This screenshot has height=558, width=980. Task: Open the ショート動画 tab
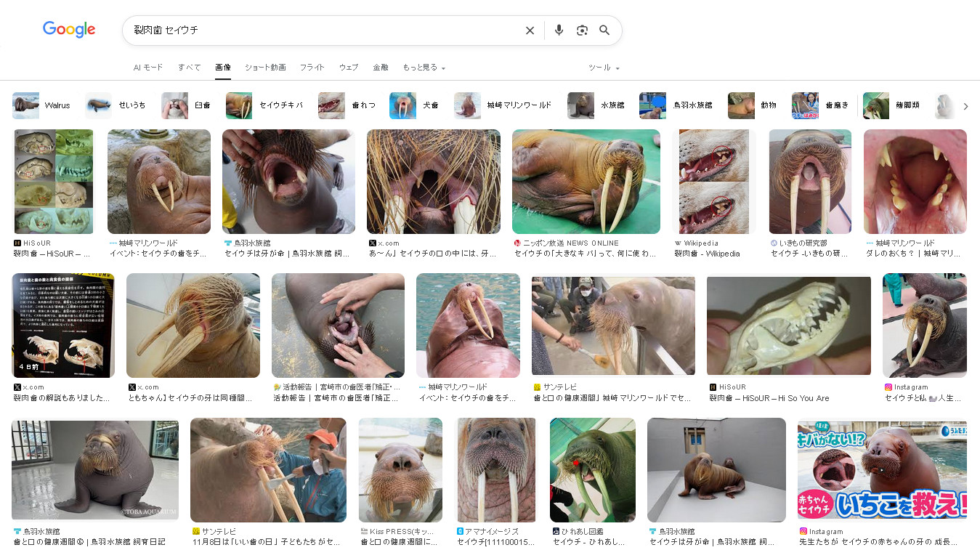click(265, 68)
